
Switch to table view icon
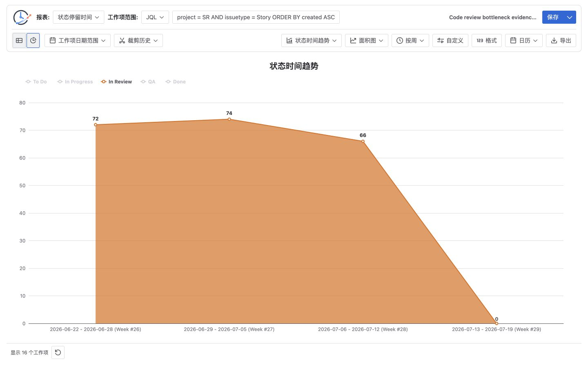coord(19,40)
